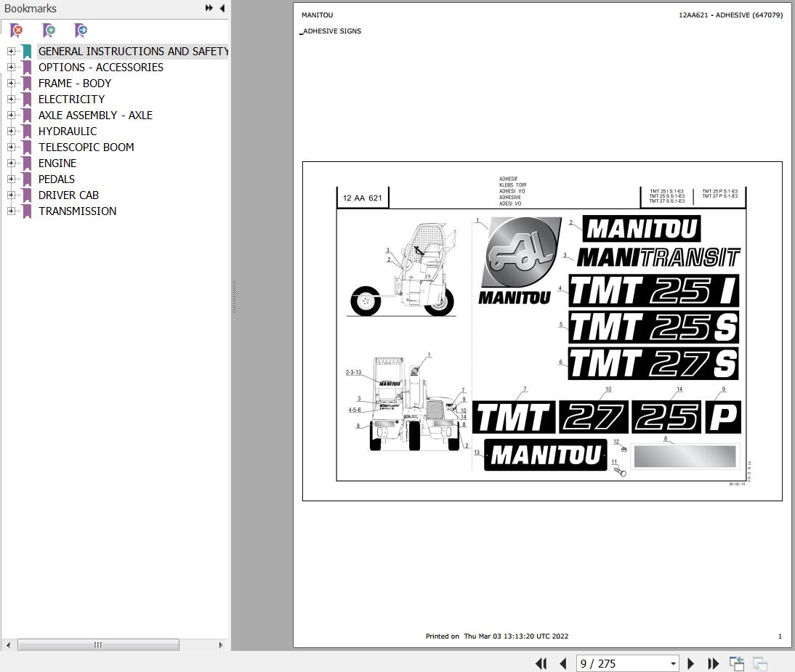
Task: Open the AXLE ASSEMBLY - AXLE bookmark
Action: 95,115
